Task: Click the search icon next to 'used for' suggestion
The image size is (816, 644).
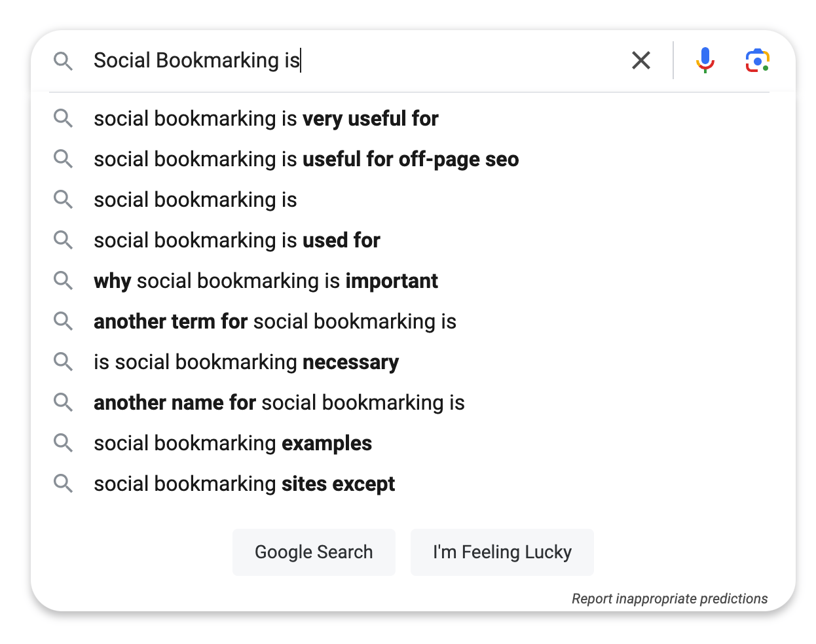Action: point(64,240)
